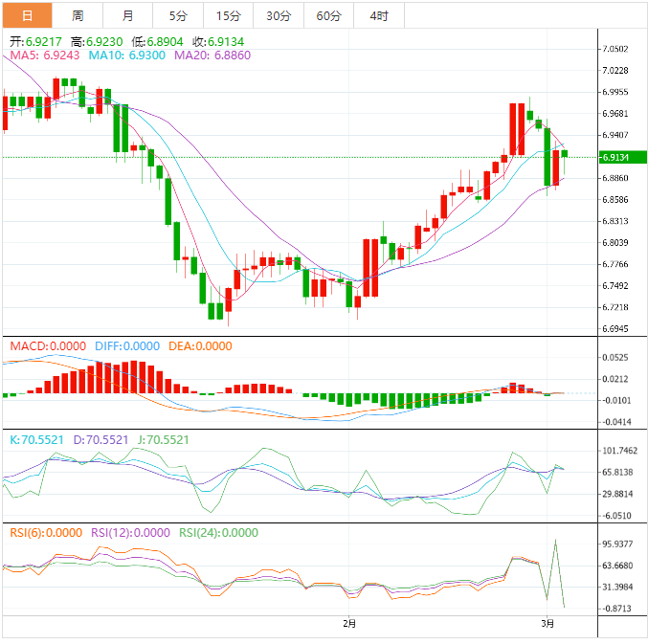The width and height of the screenshot is (648, 644).
Task: Click the RSI(6):0.0000 label
Action: tap(46, 533)
